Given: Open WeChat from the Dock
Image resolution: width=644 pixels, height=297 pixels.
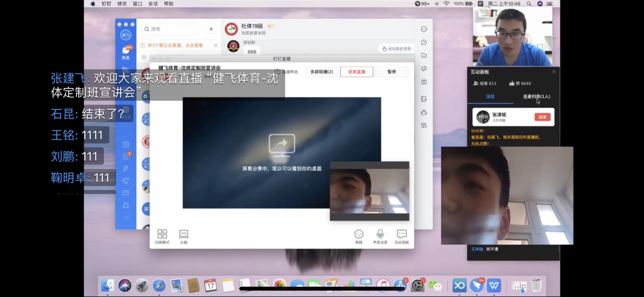Looking at the screenshot, I should pos(435,286).
